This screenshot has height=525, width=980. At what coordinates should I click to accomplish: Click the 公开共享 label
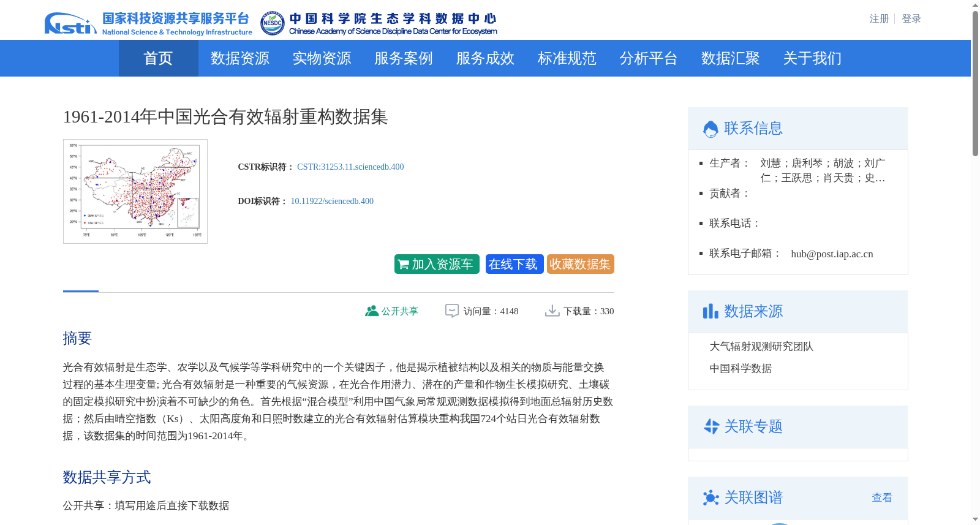[400, 311]
